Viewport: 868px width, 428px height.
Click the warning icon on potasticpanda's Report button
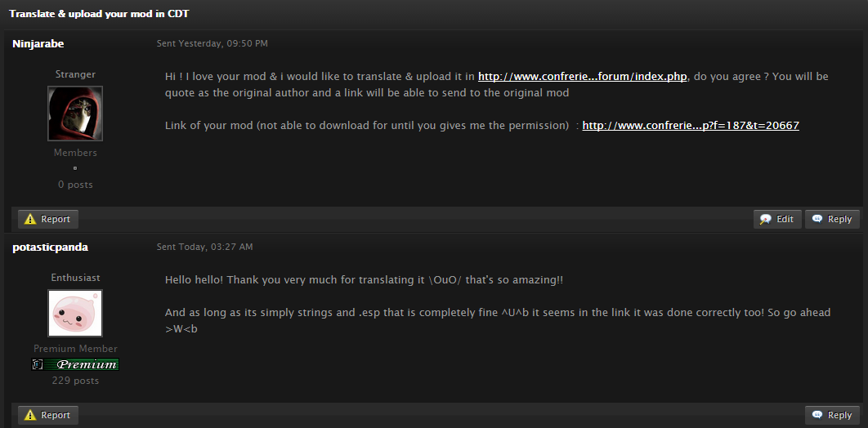[30, 415]
